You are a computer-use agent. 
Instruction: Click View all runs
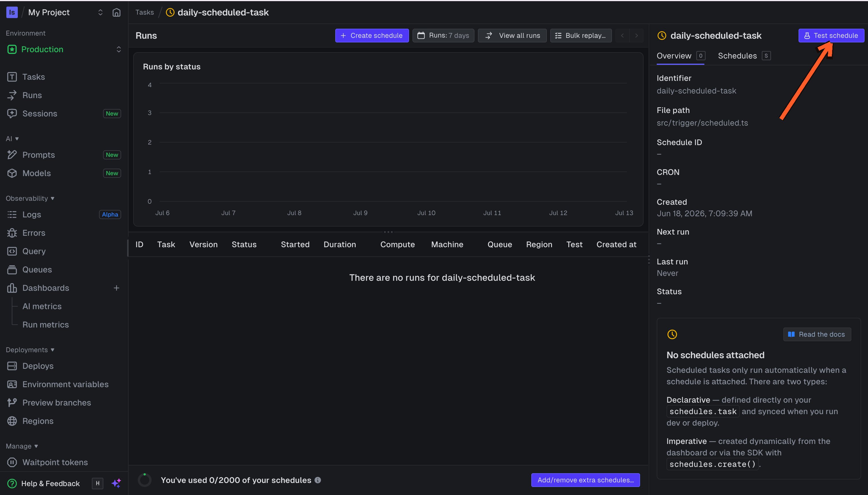(x=512, y=35)
